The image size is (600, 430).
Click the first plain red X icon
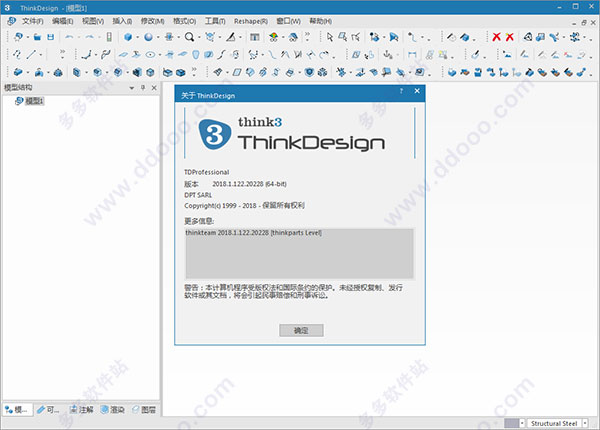pyautogui.click(x=496, y=37)
